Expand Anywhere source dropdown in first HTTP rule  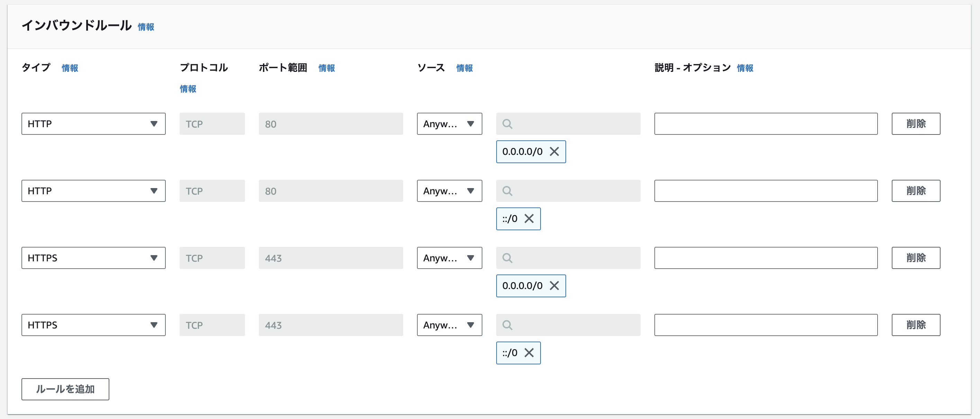click(x=449, y=123)
